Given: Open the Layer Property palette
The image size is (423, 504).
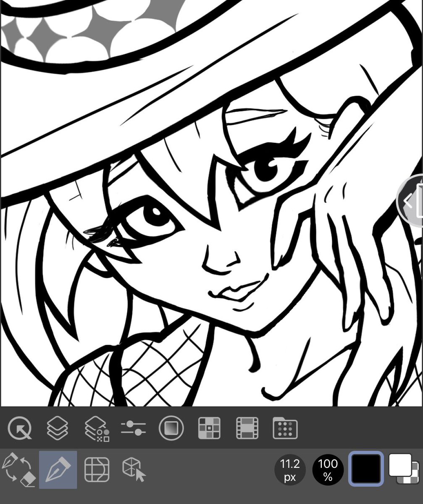Looking at the screenshot, I should tap(97, 429).
